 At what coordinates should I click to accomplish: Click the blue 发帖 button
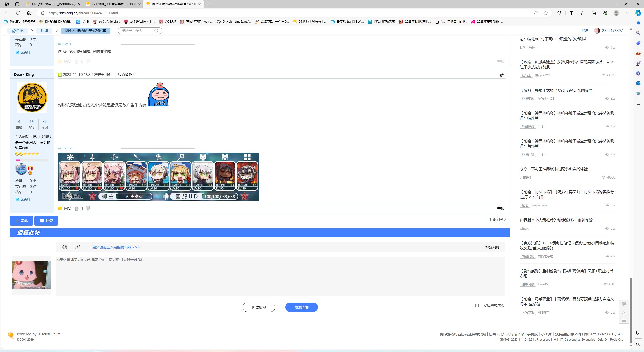pos(21,221)
